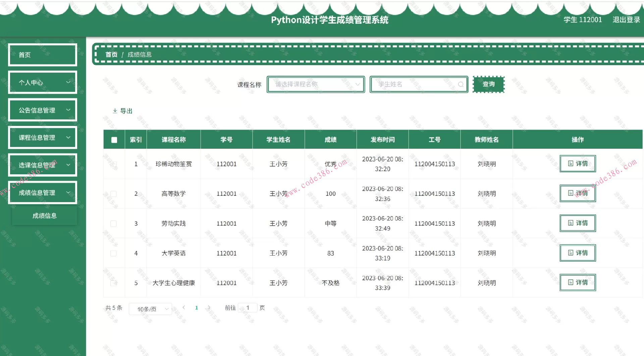Expand the 个人中心 sidebar section
Image resolution: width=644 pixels, height=356 pixels.
click(43, 82)
